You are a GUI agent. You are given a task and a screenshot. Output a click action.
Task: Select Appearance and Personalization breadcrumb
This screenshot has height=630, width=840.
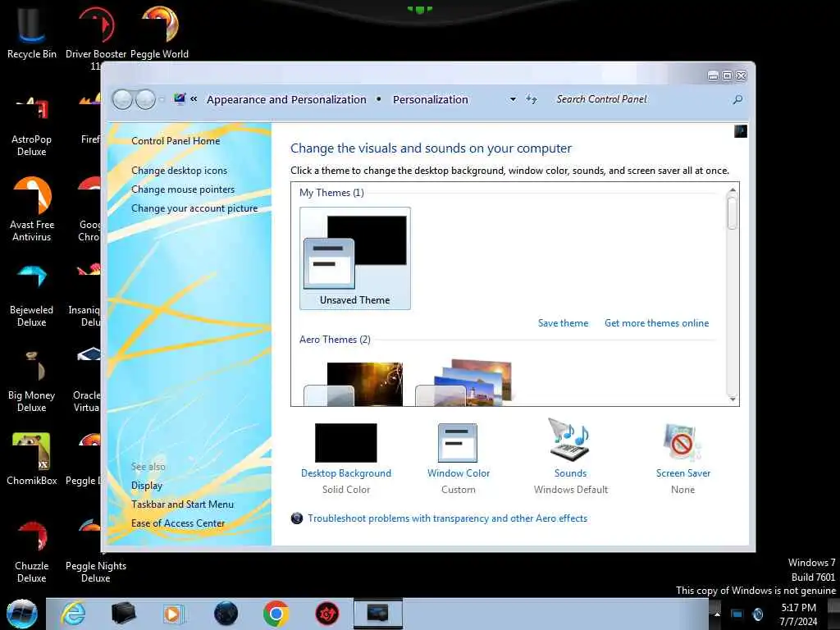tap(286, 99)
